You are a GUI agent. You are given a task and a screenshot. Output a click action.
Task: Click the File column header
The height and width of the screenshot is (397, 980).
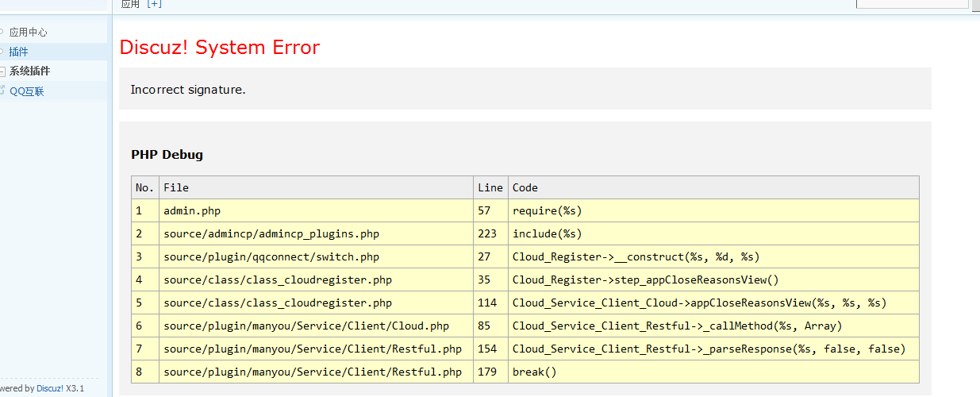click(x=176, y=187)
